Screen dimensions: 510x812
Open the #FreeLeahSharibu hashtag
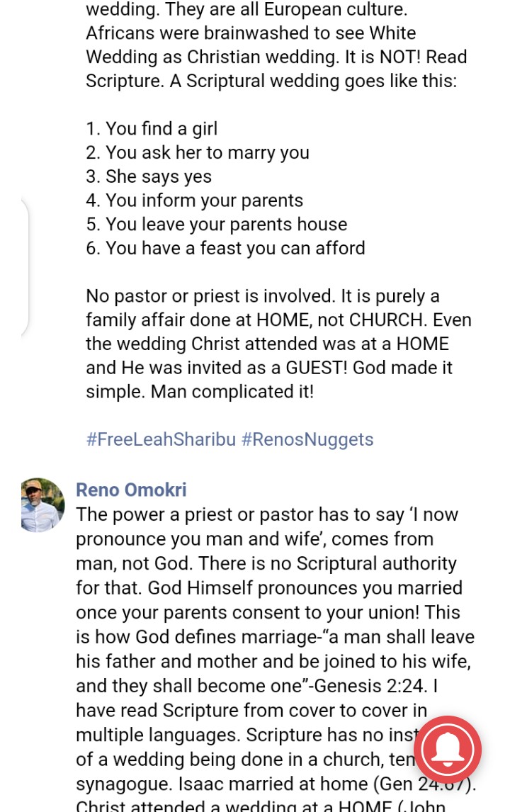point(161,439)
